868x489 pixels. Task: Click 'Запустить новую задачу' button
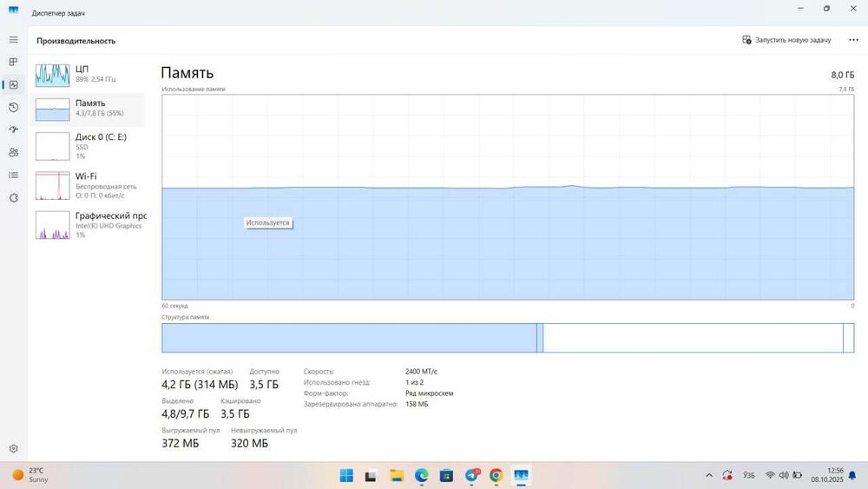click(786, 40)
